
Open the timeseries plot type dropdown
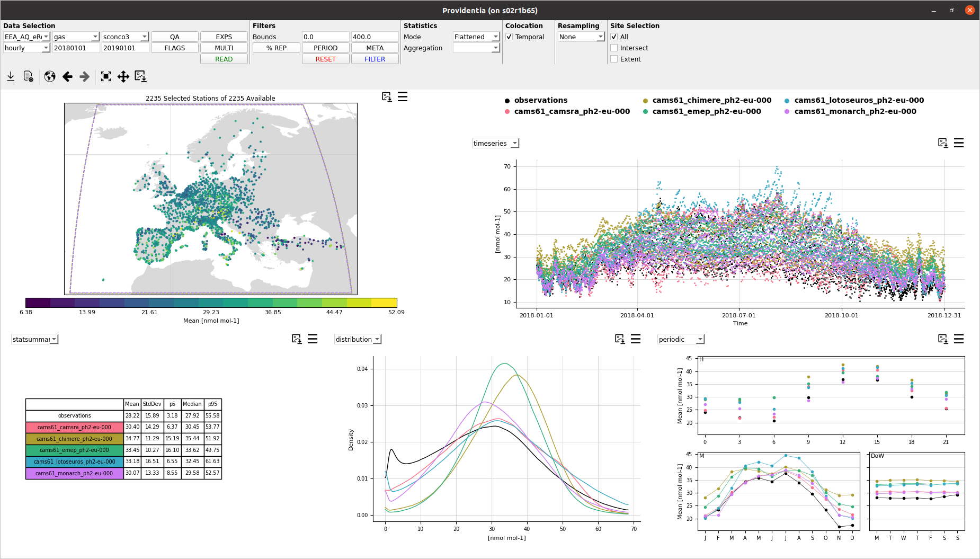[x=495, y=144]
